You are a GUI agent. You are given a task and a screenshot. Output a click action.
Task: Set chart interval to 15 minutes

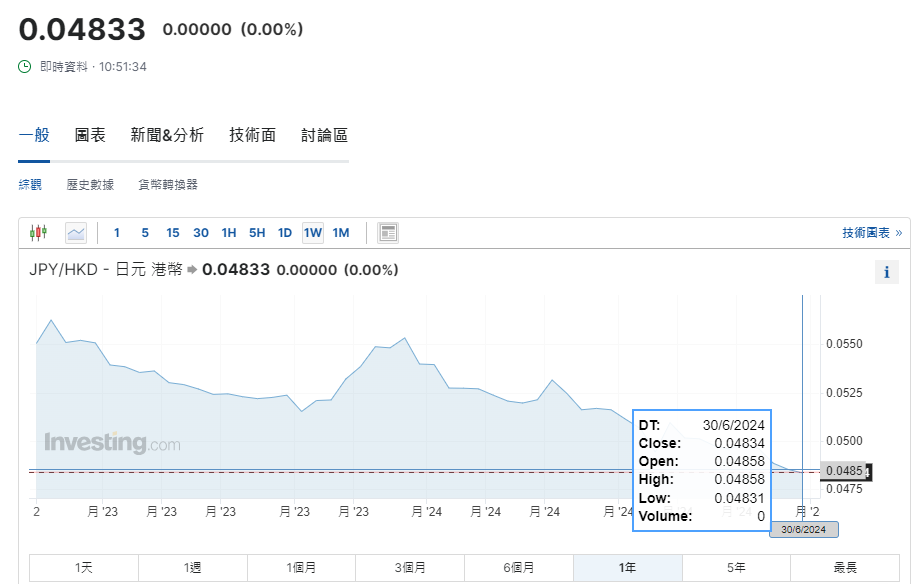tap(173, 233)
